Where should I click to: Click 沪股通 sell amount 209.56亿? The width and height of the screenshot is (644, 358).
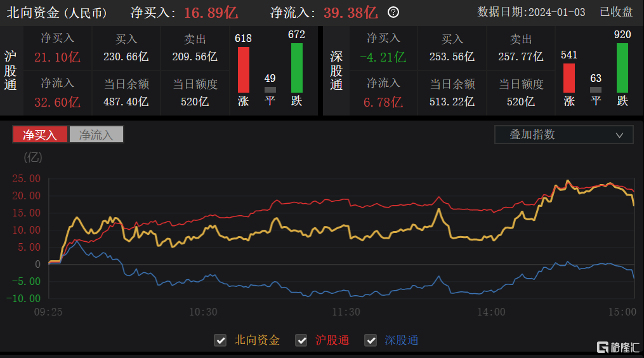point(195,56)
